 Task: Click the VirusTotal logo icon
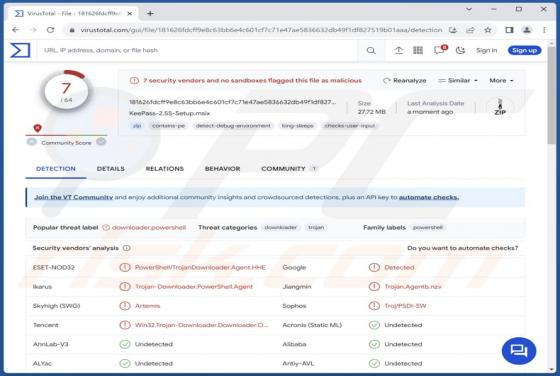[x=20, y=50]
